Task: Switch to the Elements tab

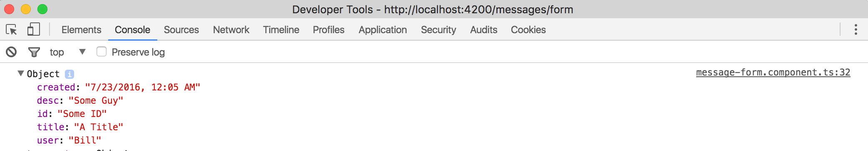Action: pos(81,30)
